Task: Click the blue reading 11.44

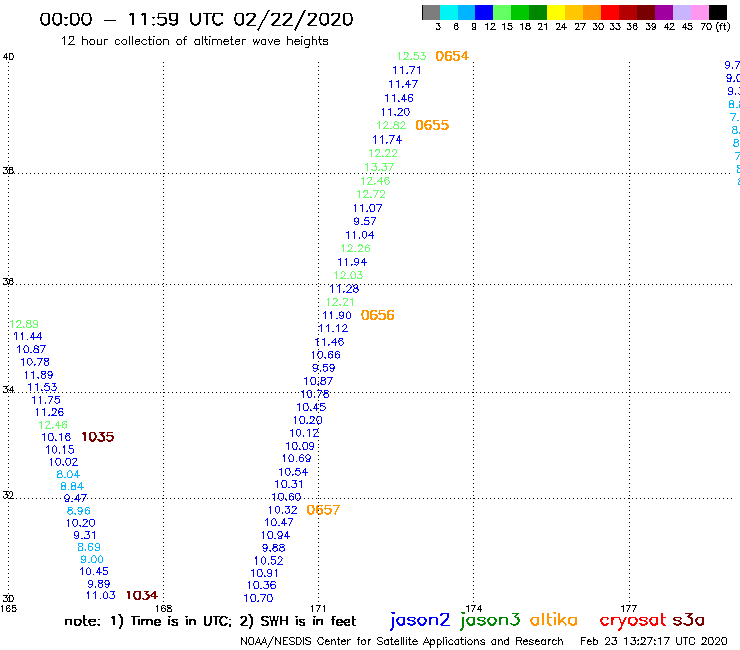Action: click(27, 336)
